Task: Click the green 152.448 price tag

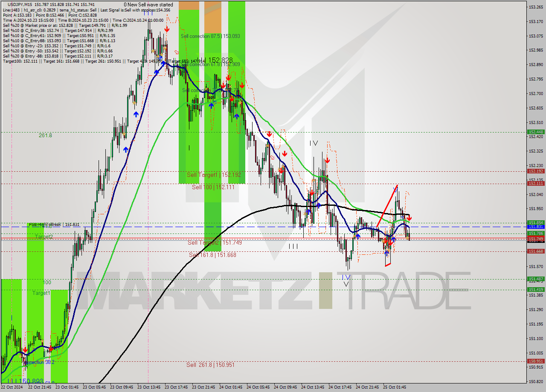Action: [536, 132]
